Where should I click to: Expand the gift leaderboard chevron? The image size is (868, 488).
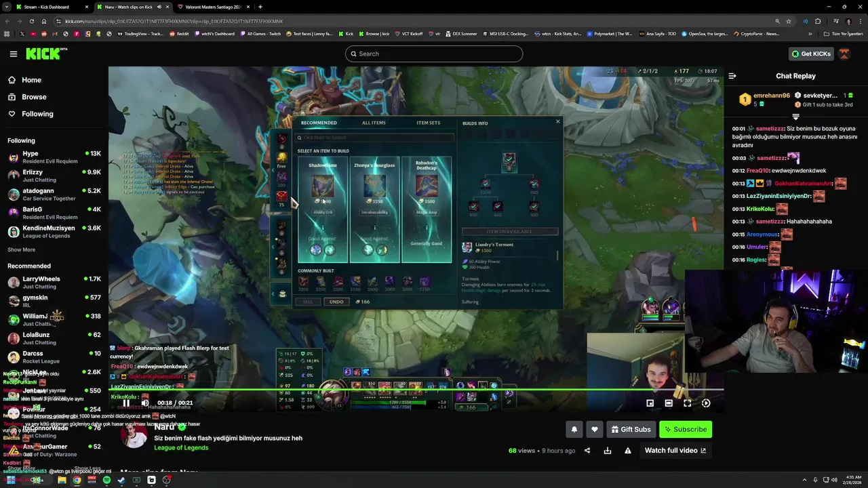click(x=796, y=117)
